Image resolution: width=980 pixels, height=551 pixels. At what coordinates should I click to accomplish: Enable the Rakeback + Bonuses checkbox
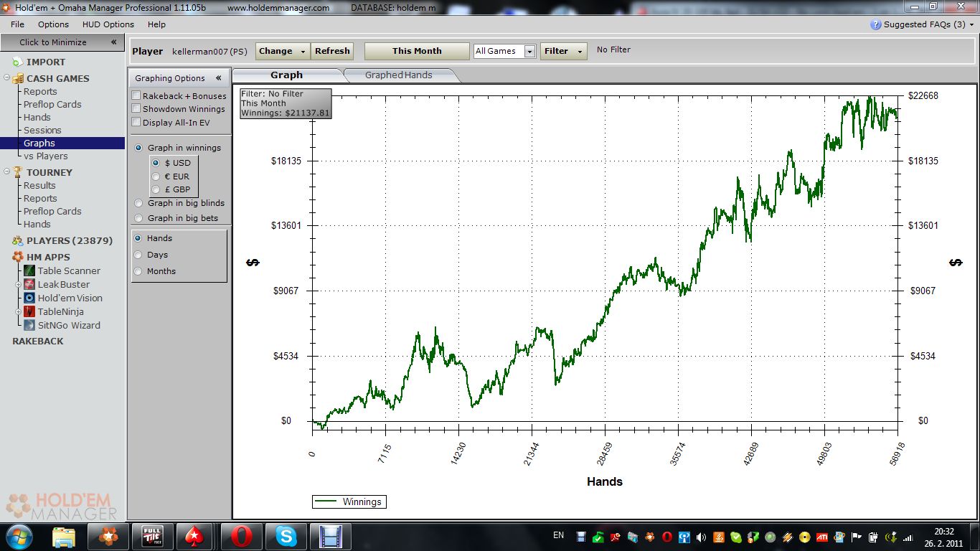coord(136,96)
